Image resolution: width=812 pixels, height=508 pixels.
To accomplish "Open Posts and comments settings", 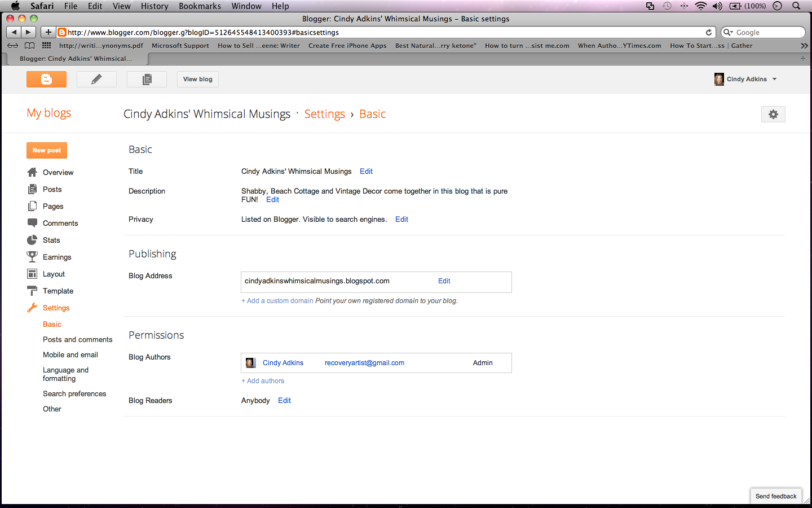I will pos(77,339).
